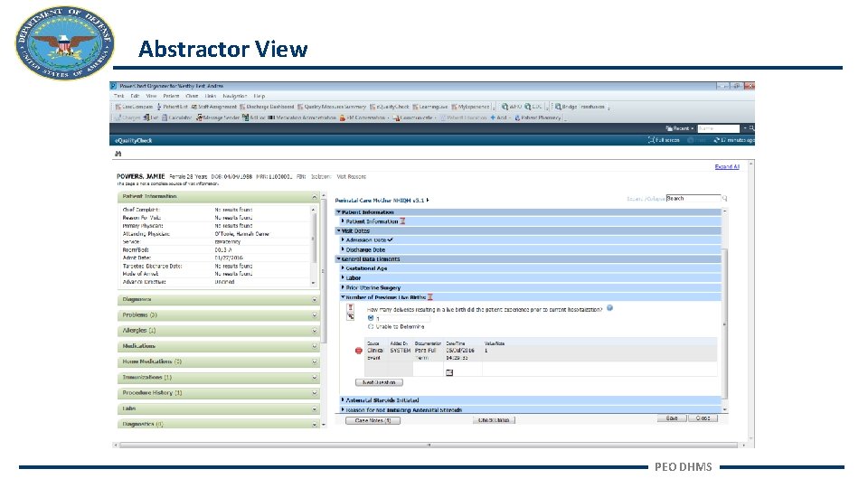This screenshot has height=488, width=868.
Task: Click the blue help icon beside the live births question
Action: pos(609,308)
